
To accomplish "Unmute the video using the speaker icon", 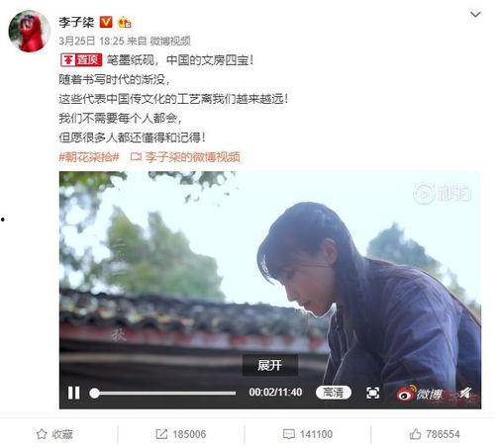I will 466,393.
